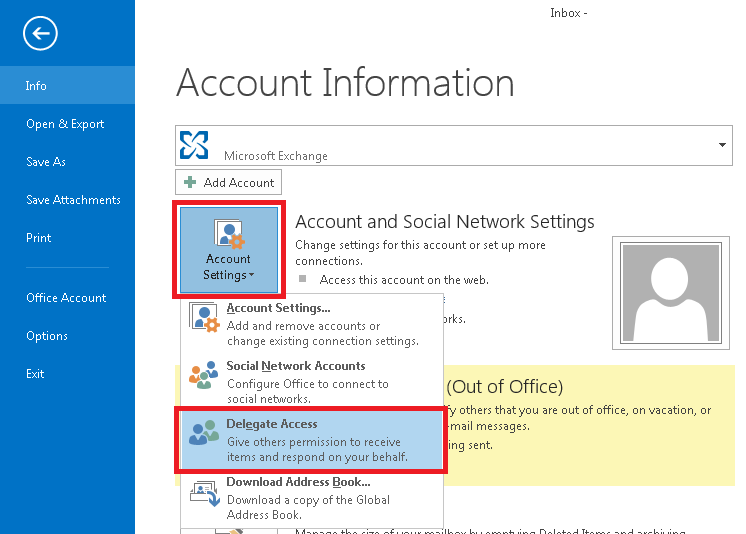746x534 pixels.
Task: Open the Open & Export tab
Action: coord(65,124)
